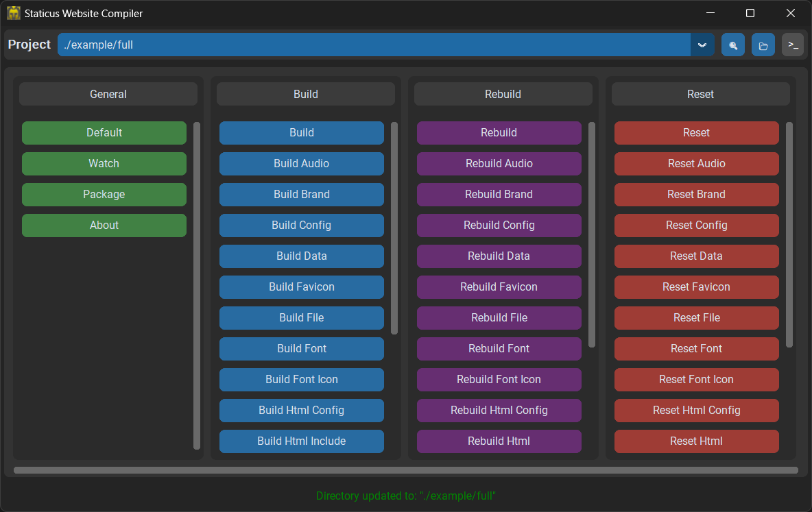Run the Default command
Screen dimensions: 812x512
click(x=104, y=133)
